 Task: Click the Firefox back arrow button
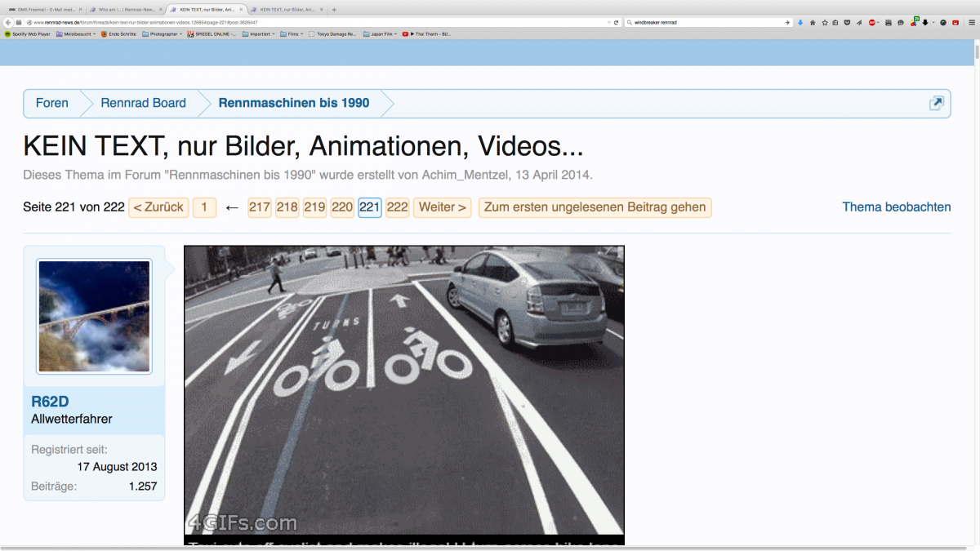point(8,22)
